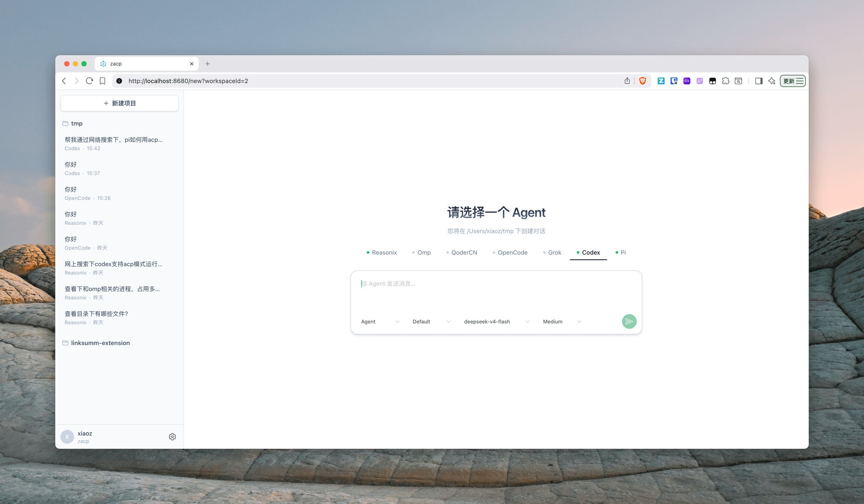Click the linksumm-extension folder icon
The width and height of the screenshot is (864, 504).
(x=65, y=343)
